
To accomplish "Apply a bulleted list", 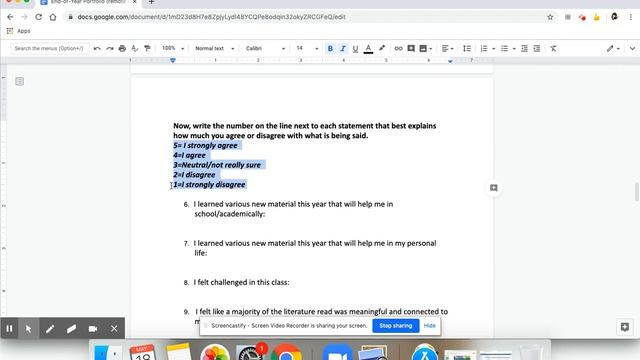I will (x=504, y=49).
